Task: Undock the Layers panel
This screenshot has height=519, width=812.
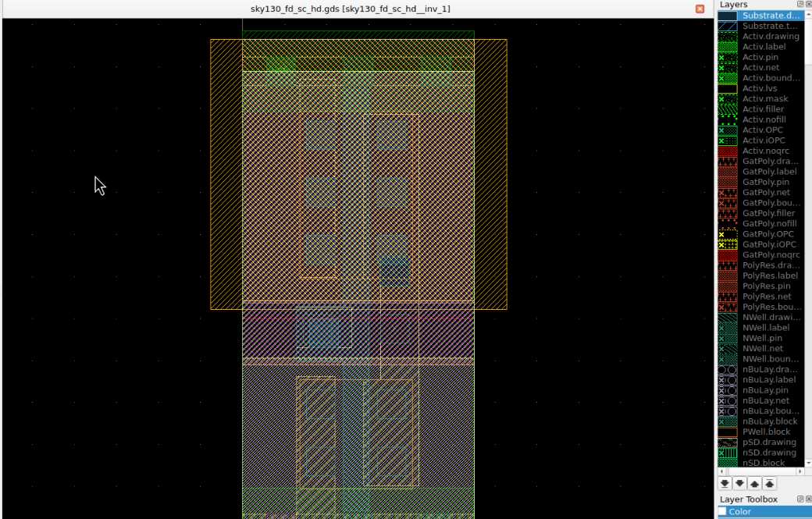Action: pos(799,5)
